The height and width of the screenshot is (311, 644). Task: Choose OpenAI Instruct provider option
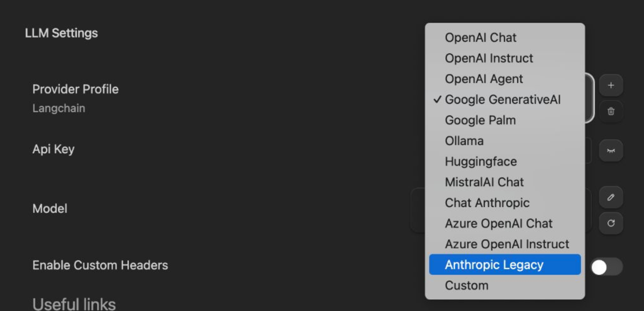pos(489,58)
